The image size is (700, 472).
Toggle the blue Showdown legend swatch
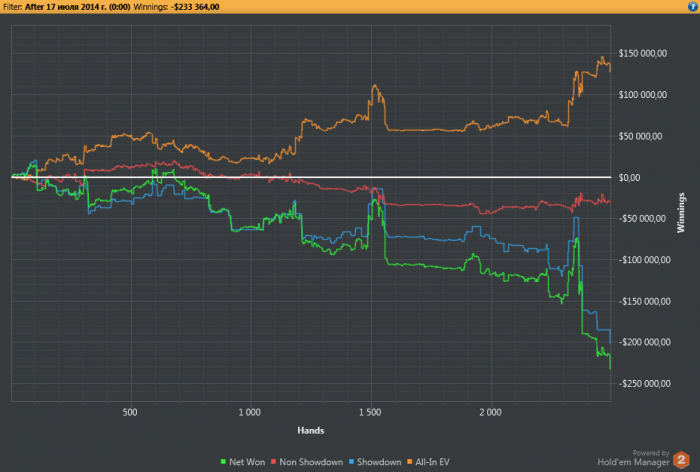pyautogui.click(x=351, y=462)
